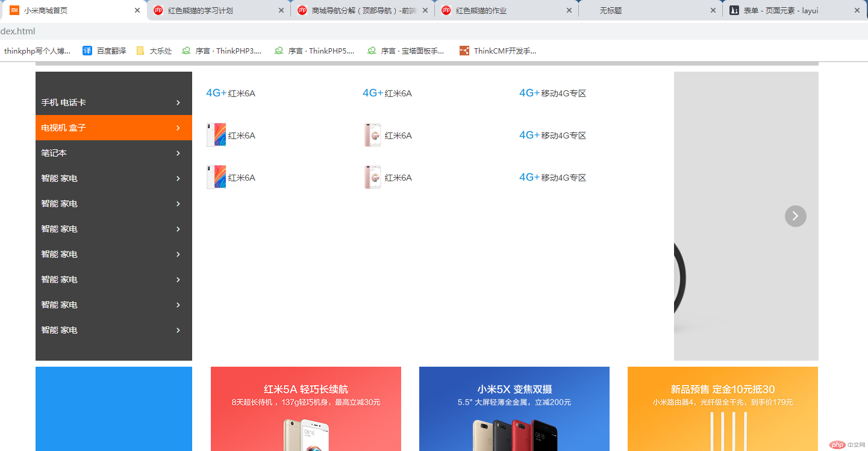Viewport: 868px width, 451px height.
Task: Select the 笔记本 category
Action: (x=114, y=153)
